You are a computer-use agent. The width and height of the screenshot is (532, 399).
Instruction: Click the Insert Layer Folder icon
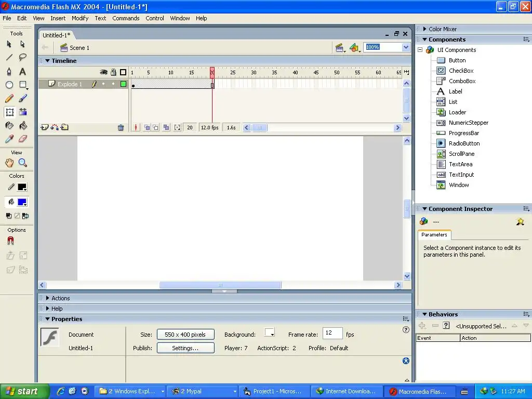tap(64, 127)
